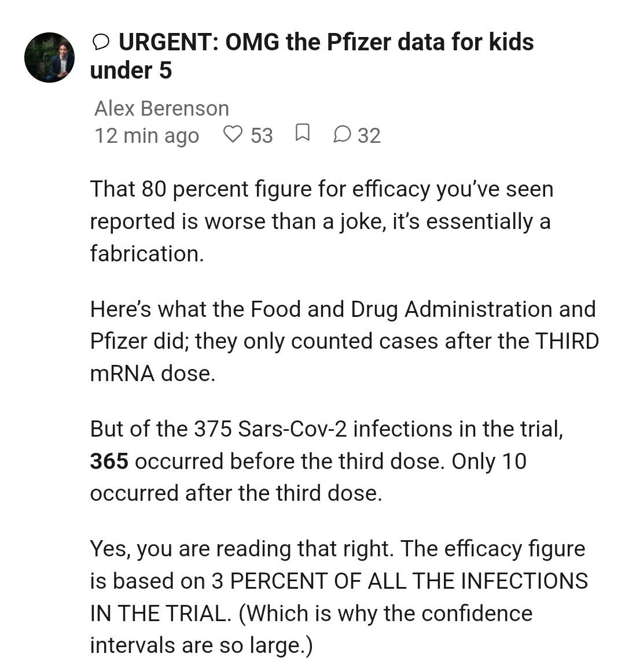
Task: Click the speech bubble icon beside URGENT headline
Action: click(x=101, y=42)
